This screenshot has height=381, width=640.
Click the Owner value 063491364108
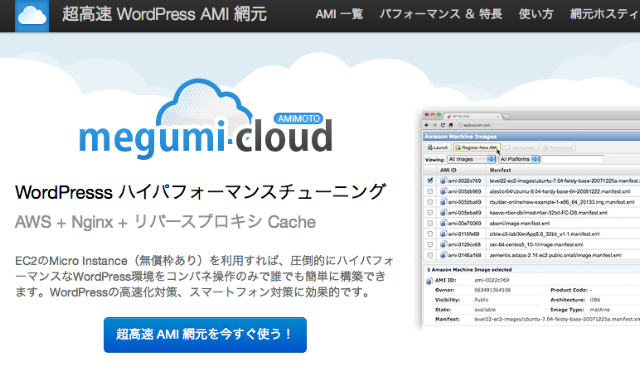tap(492, 290)
